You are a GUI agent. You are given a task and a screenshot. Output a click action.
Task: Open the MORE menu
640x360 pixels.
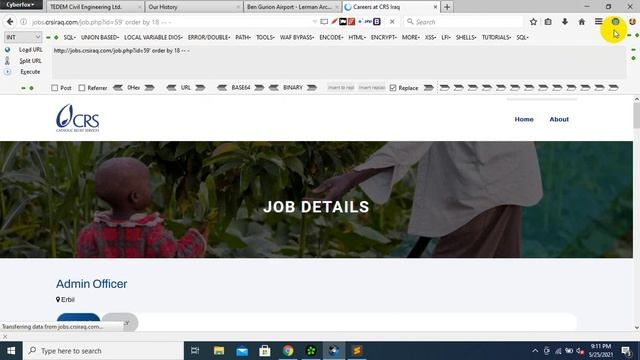pos(411,37)
